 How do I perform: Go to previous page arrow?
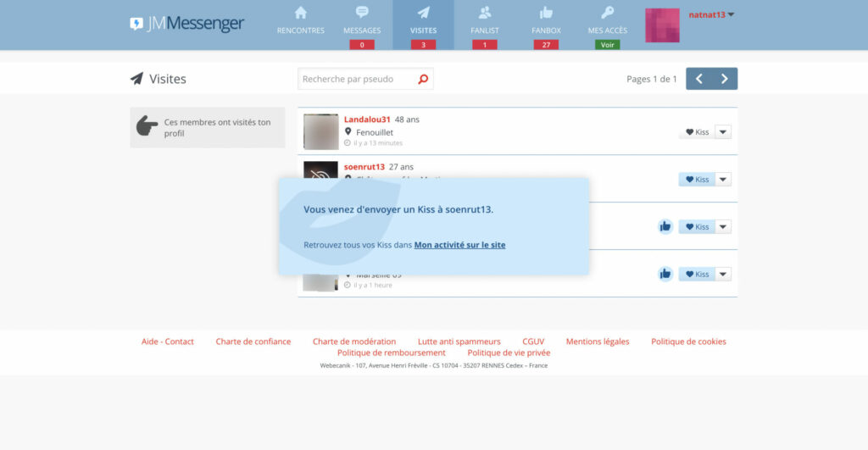[x=699, y=79]
